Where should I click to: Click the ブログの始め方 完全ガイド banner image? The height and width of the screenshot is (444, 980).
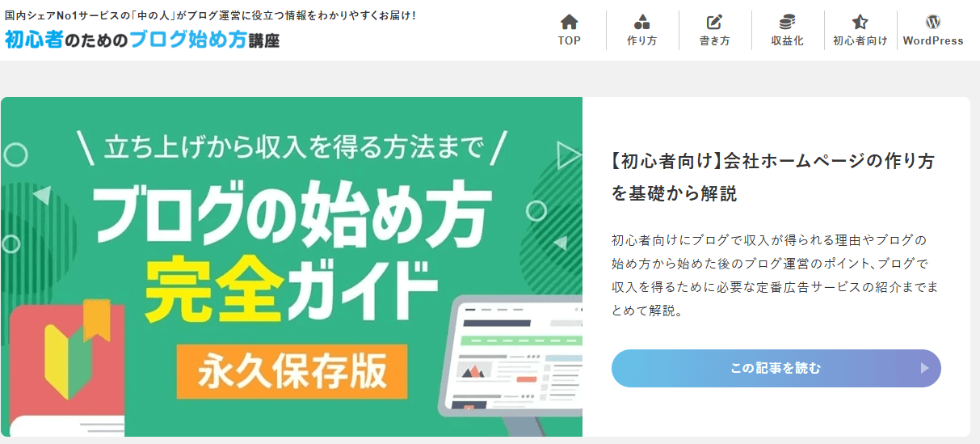tap(292, 267)
